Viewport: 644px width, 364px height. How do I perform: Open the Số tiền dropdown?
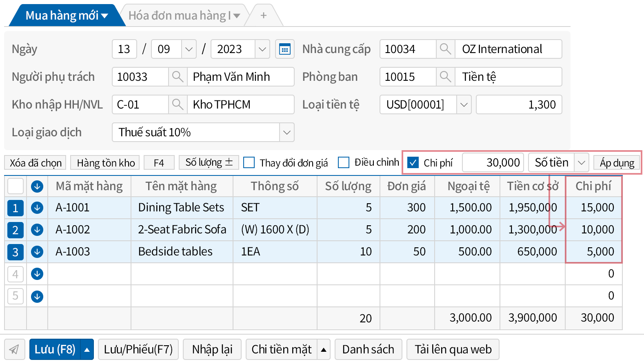click(581, 163)
